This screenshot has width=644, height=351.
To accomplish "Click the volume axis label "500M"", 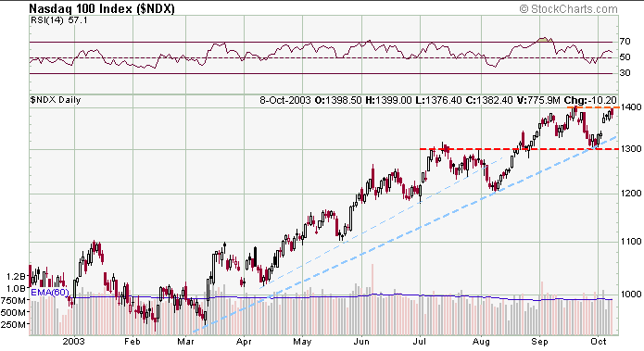I will (14, 312).
